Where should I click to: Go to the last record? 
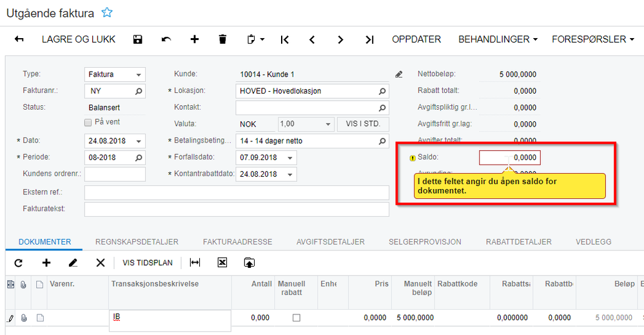[369, 39]
